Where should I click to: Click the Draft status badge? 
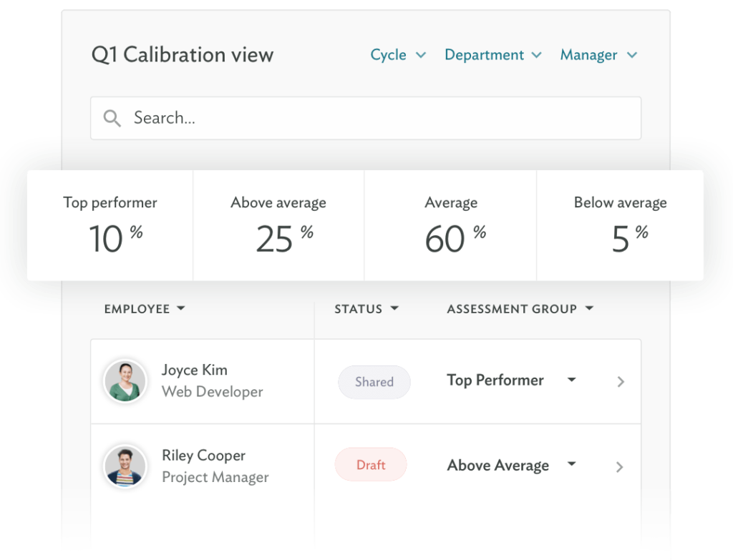tap(371, 466)
